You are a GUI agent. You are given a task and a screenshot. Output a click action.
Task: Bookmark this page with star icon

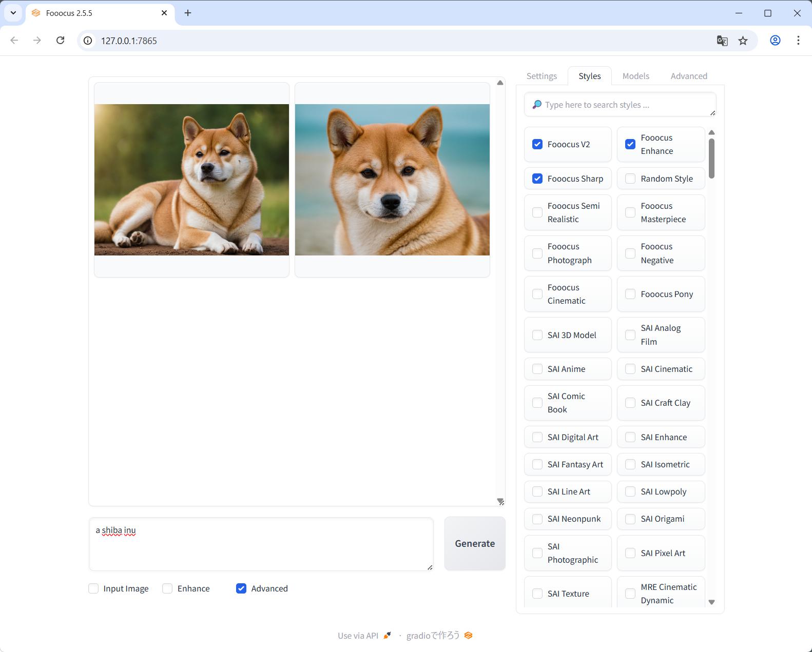click(x=743, y=41)
